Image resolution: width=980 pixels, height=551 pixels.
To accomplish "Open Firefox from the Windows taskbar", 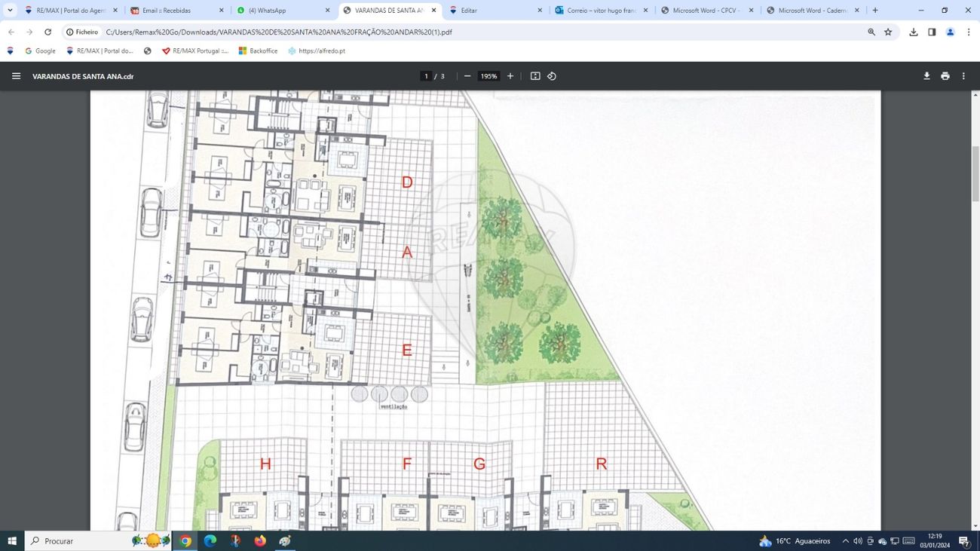I will coord(260,540).
